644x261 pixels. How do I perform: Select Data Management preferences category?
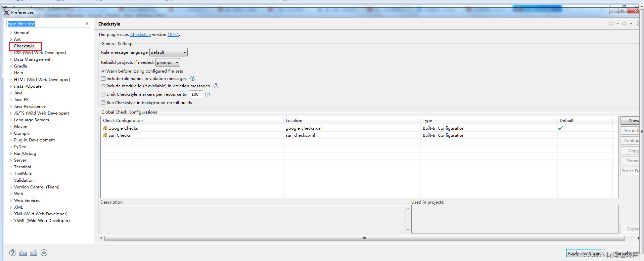tap(32, 59)
